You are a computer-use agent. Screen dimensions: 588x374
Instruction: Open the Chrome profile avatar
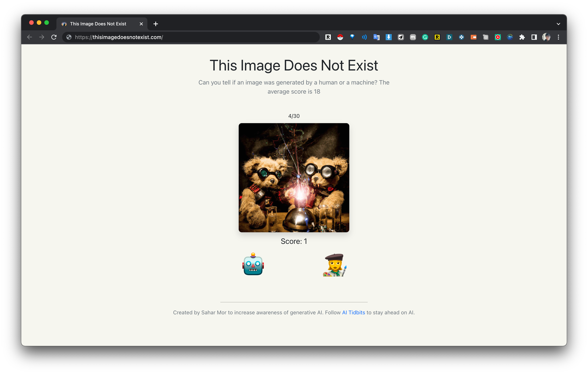coord(546,37)
